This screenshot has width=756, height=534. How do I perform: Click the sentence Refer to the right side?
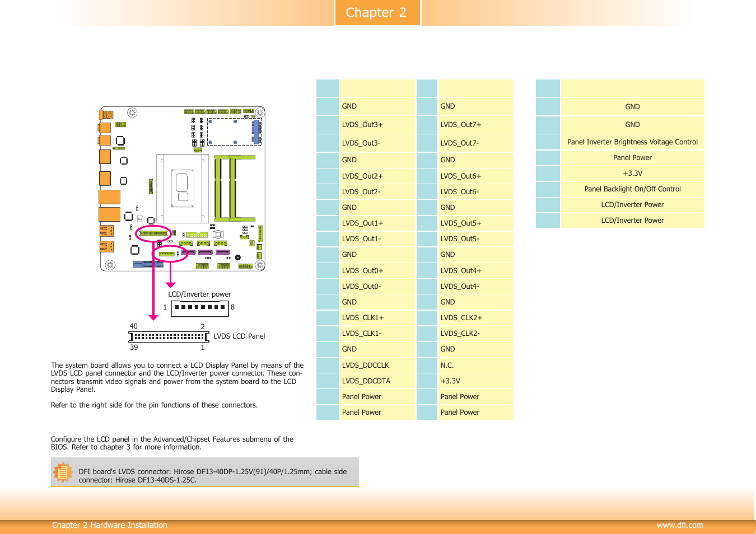pos(155,405)
